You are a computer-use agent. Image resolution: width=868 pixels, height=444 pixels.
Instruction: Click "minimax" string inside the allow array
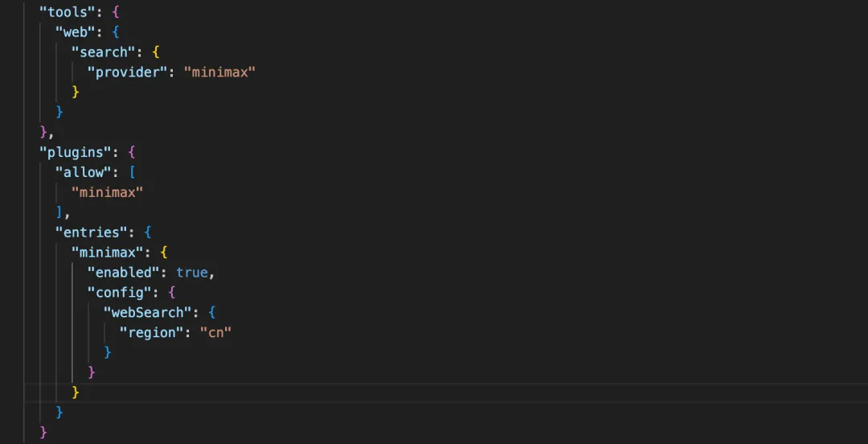(107, 191)
